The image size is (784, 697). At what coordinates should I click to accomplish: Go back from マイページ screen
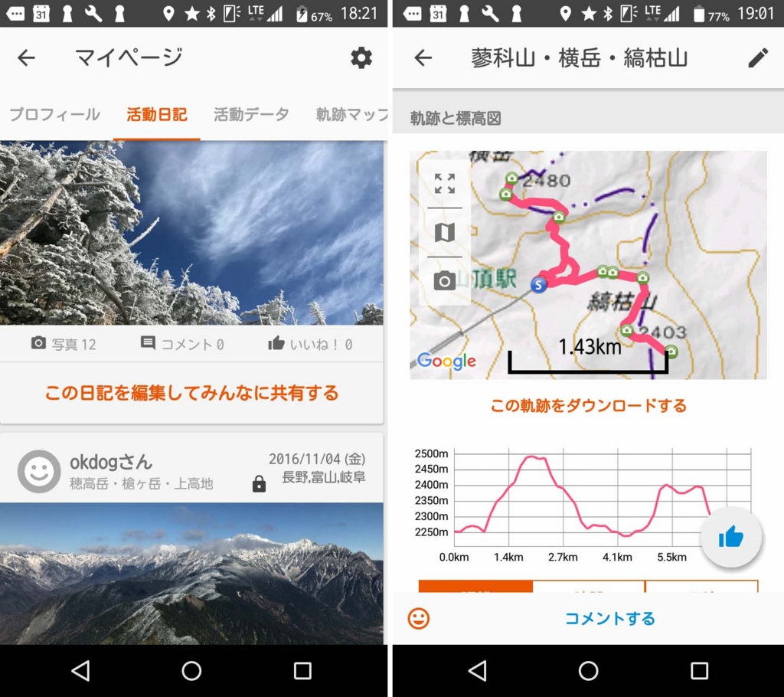pyautogui.click(x=27, y=58)
